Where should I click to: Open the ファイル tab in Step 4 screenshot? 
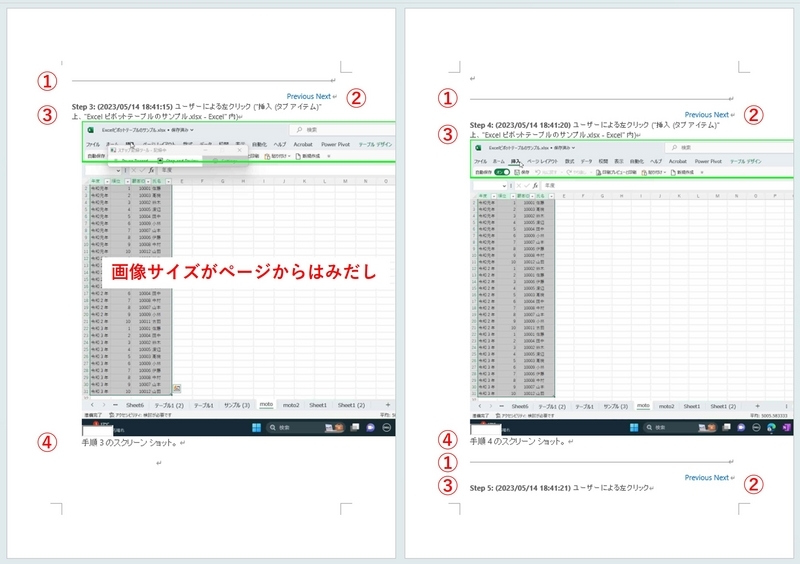tap(480, 161)
